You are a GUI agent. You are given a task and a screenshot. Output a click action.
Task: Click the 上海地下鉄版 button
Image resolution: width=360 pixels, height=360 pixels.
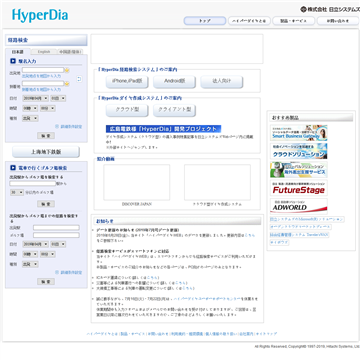(x=46, y=152)
